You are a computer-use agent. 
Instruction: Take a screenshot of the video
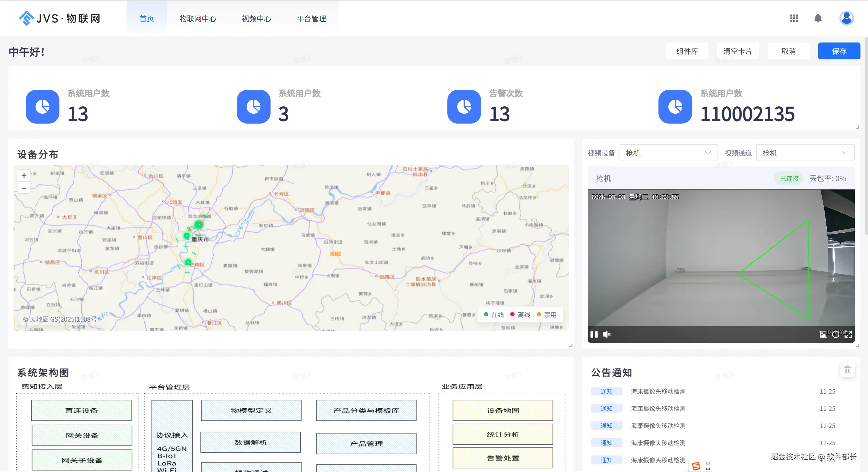click(x=823, y=334)
